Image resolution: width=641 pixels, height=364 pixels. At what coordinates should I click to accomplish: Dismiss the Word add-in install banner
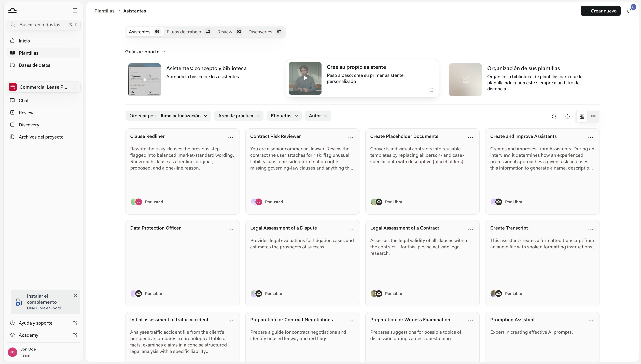coord(75,296)
